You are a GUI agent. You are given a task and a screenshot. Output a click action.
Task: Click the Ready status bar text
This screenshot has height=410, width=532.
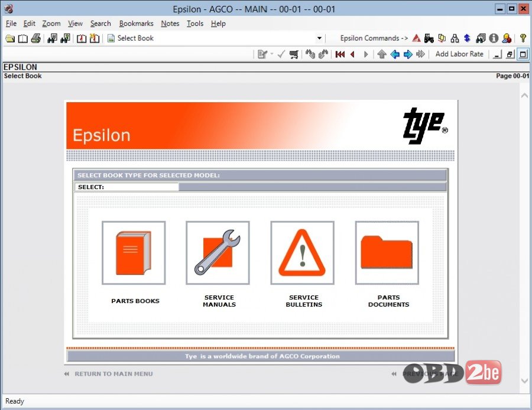point(15,401)
